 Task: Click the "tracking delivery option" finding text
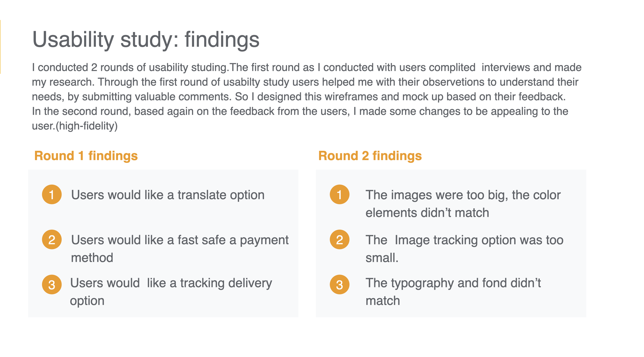[x=171, y=292]
